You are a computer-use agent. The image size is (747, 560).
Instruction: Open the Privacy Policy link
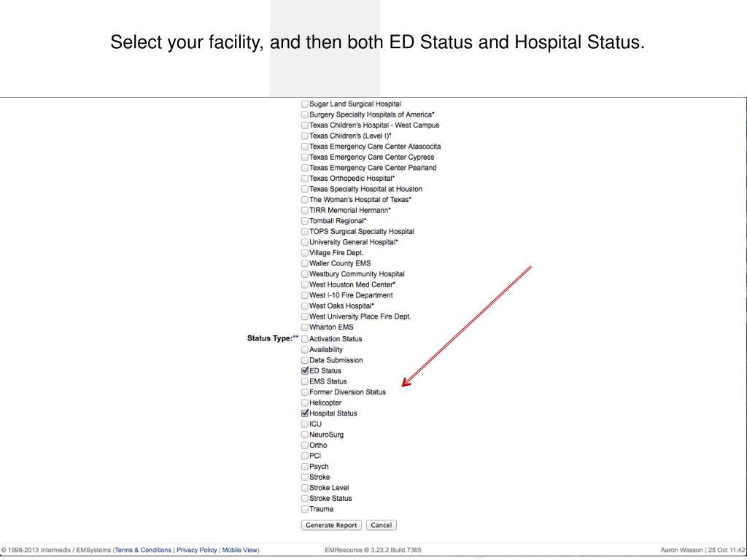tap(197, 550)
